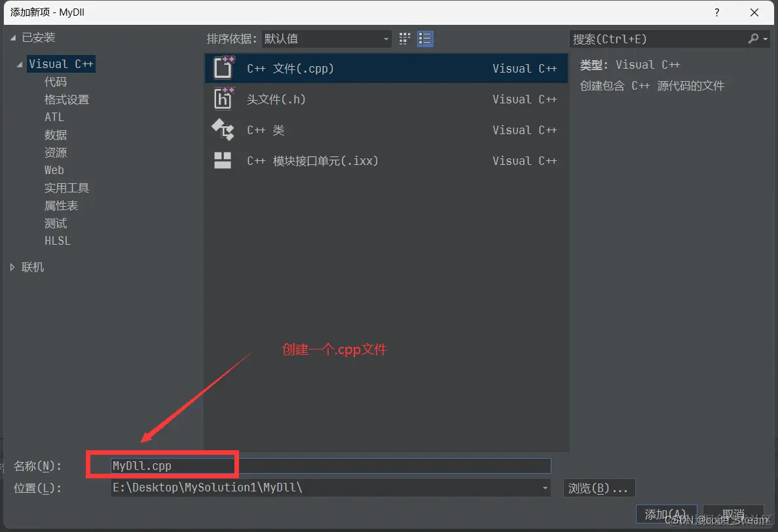Close the 添加新项 dialog
The height and width of the screenshot is (532, 778).
click(754, 12)
